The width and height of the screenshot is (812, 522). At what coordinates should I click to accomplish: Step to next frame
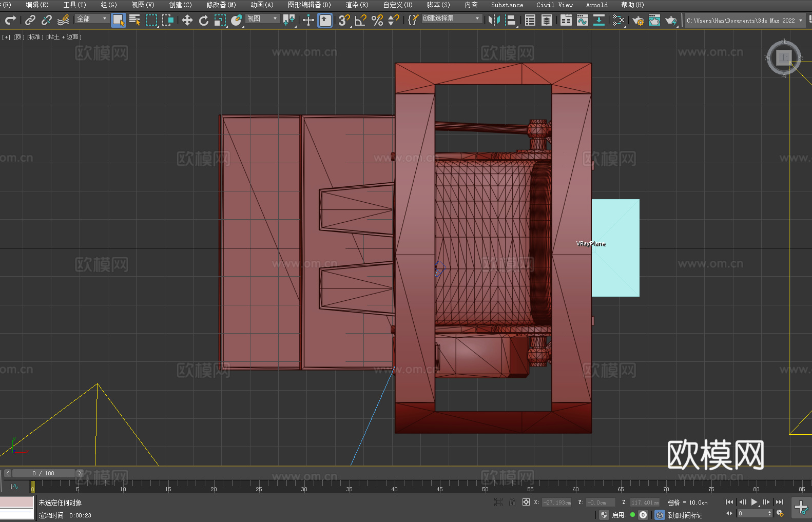point(766,502)
